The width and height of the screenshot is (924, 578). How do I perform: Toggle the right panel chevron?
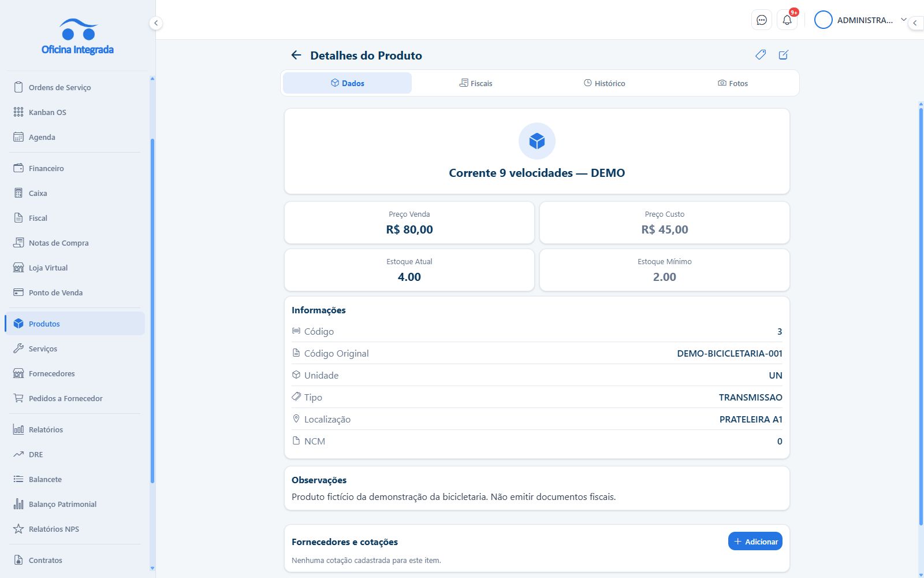pos(915,23)
